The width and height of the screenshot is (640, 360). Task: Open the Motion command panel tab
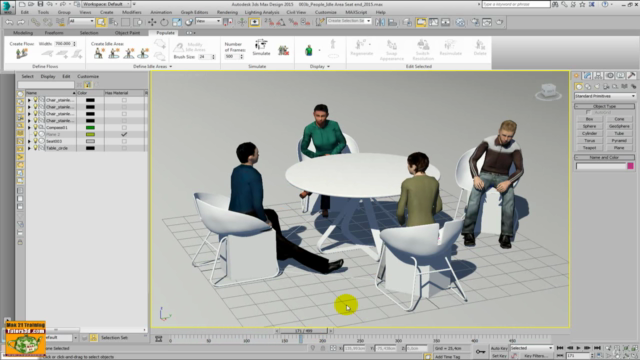[610, 76]
